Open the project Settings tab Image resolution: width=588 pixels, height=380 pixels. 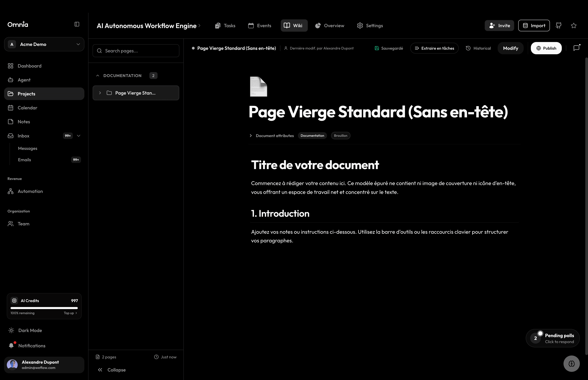point(370,25)
